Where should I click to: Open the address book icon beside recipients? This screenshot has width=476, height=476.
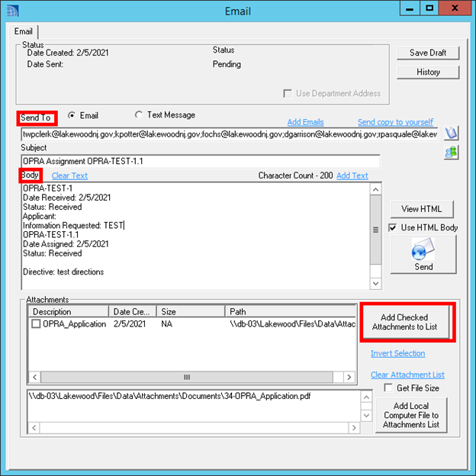pos(451,133)
